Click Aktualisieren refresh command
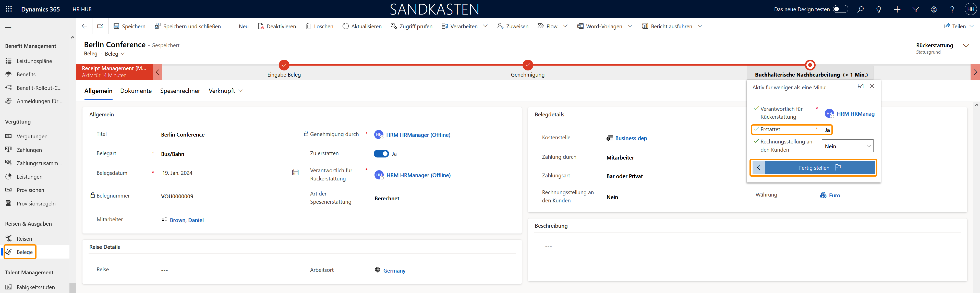This screenshot has height=293, width=980. click(362, 26)
